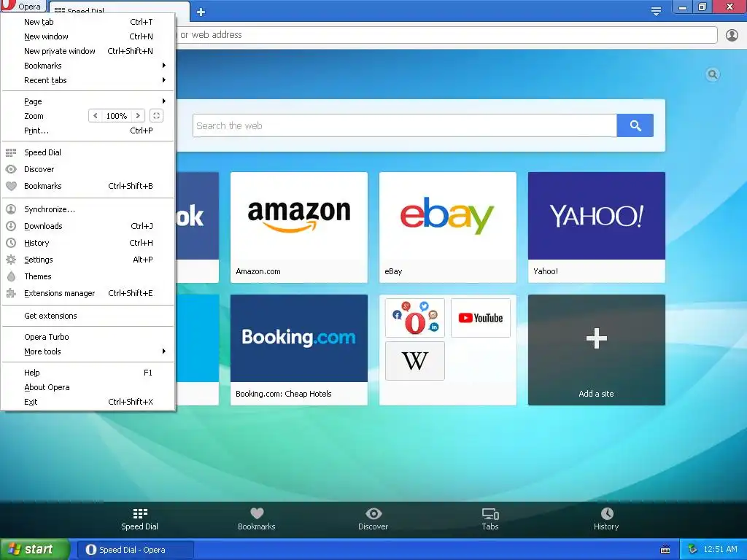Screen dimensions: 747x560
Task: Select New private window menu item
Action: coord(88,51)
